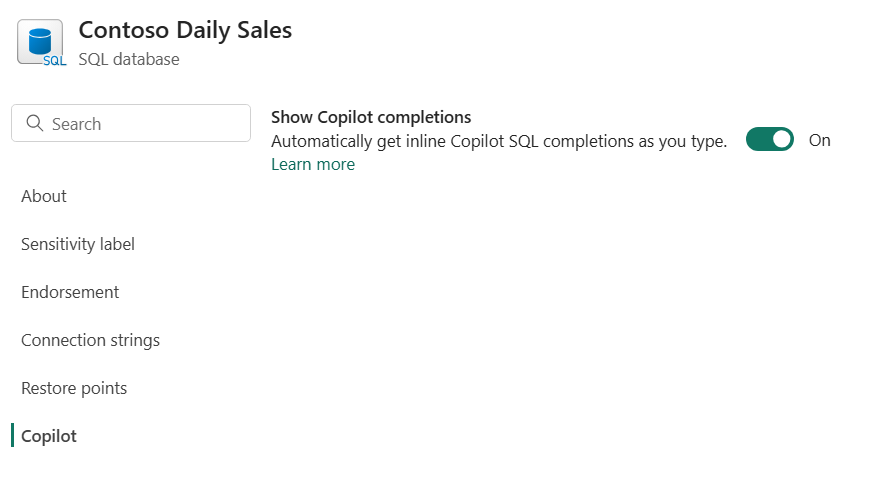Select the Copilot settings item
The height and width of the screenshot is (477, 873).
[x=49, y=436]
